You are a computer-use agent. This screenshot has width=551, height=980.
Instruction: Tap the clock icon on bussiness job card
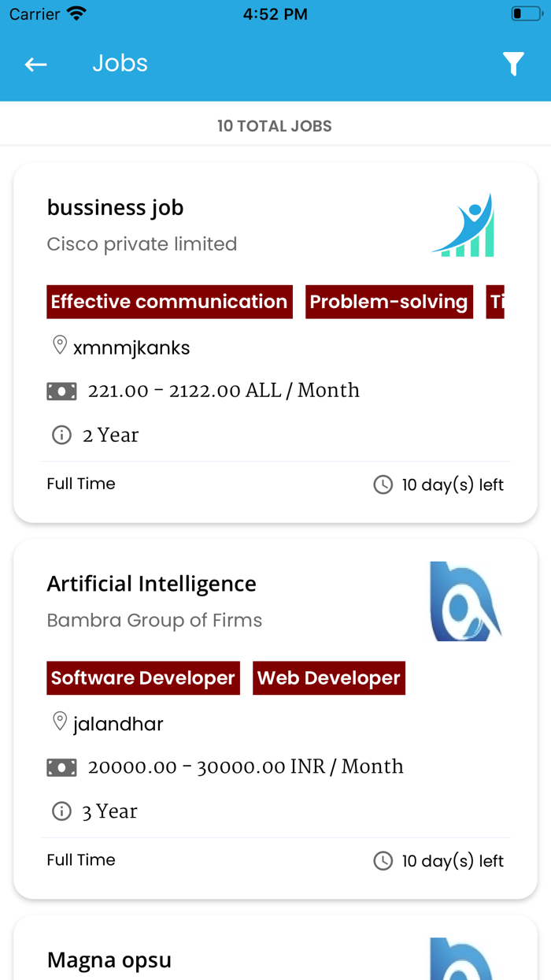tap(383, 484)
